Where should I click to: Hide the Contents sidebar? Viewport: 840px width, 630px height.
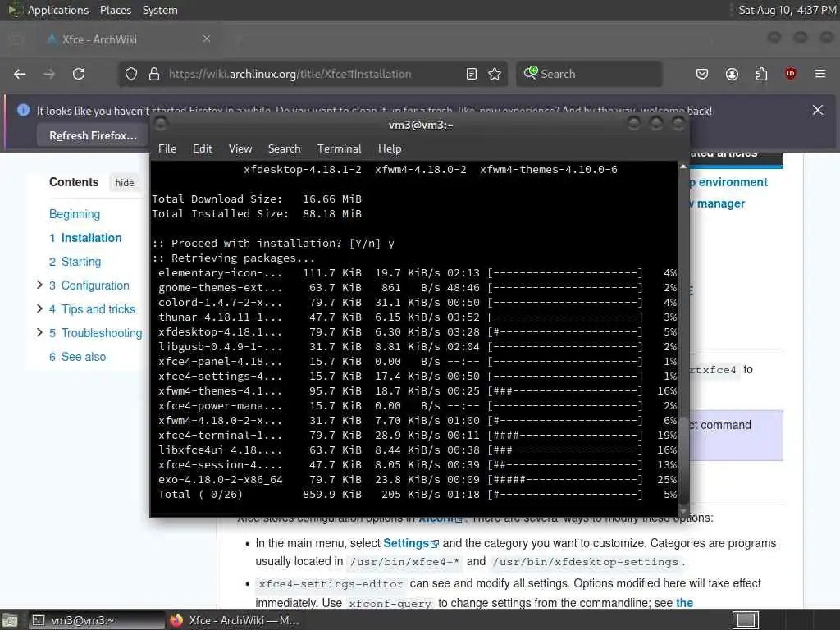[125, 183]
